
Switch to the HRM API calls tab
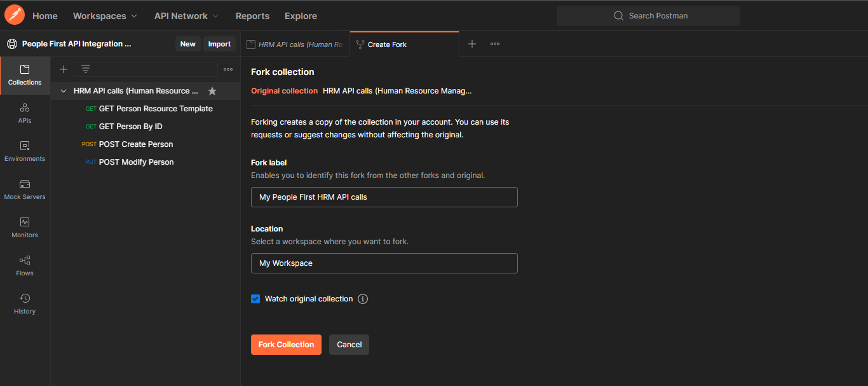[295, 44]
